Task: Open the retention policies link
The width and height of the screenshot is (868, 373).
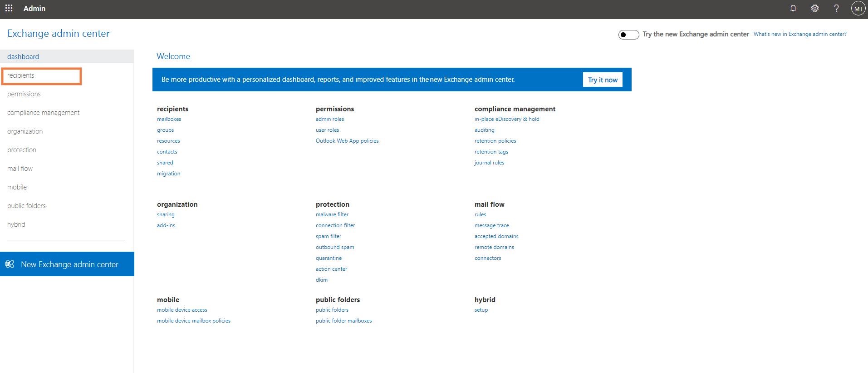Action: coord(495,141)
